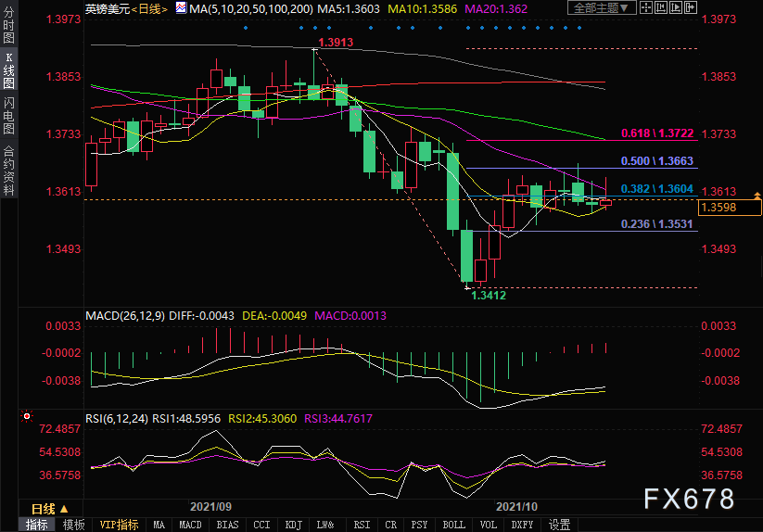This screenshot has height=532, width=763.
Task: Choose the DXFY indicator button
Action: pos(522,525)
